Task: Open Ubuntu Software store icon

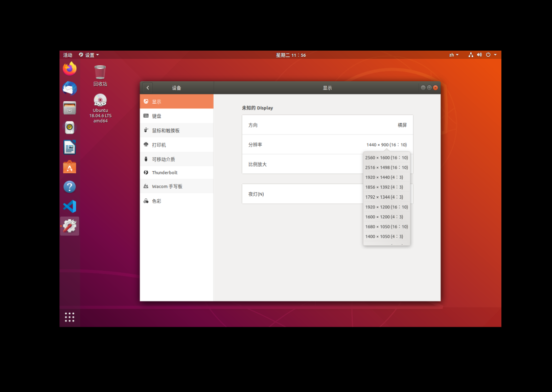Action: (70, 167)
